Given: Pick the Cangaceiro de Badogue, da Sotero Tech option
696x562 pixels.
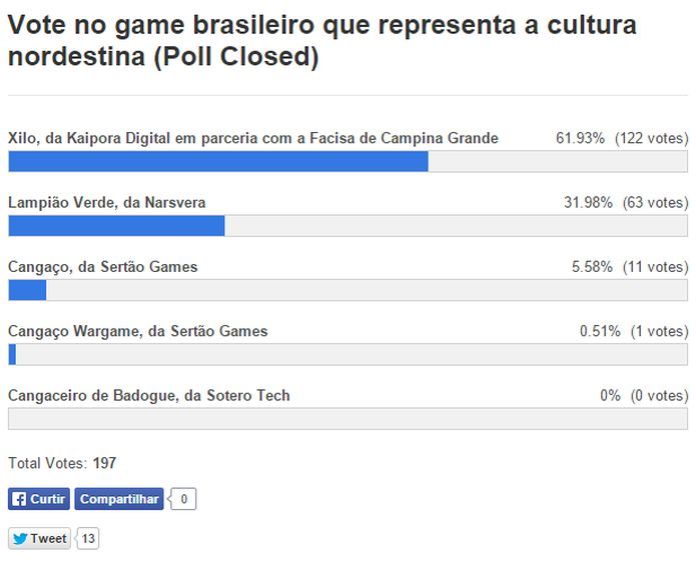Looking at the screenshot, I should point(149,395).
